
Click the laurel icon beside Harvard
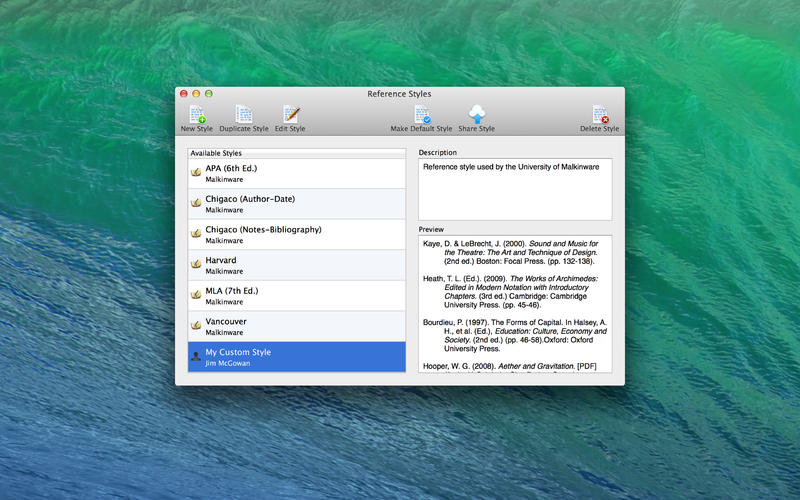click(196, 265)
